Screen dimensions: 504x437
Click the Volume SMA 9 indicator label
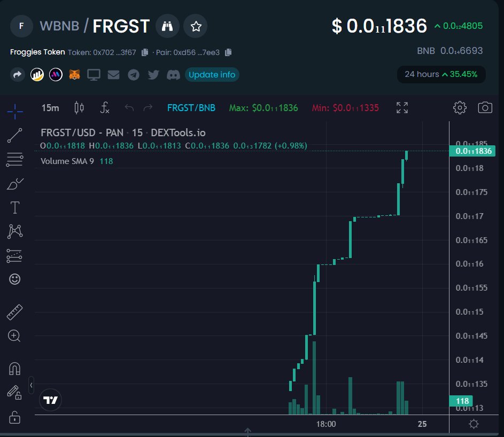67,161
